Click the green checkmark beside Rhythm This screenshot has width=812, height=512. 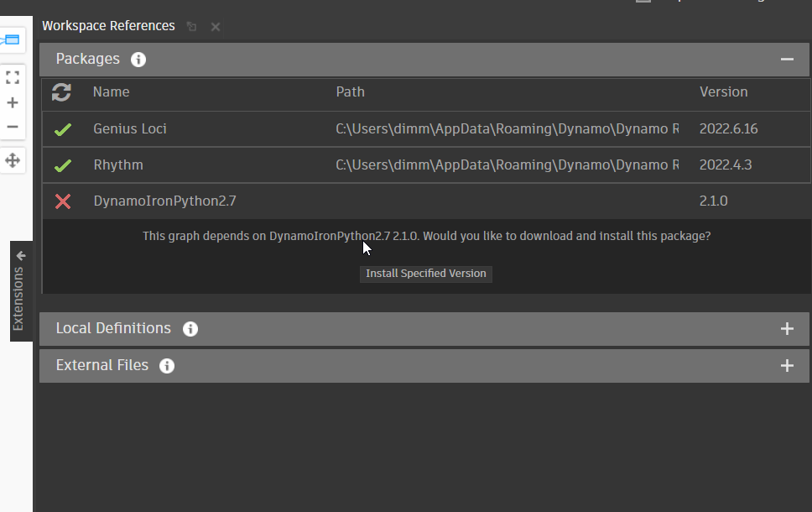pyautogui.click(x=63, y=165)
